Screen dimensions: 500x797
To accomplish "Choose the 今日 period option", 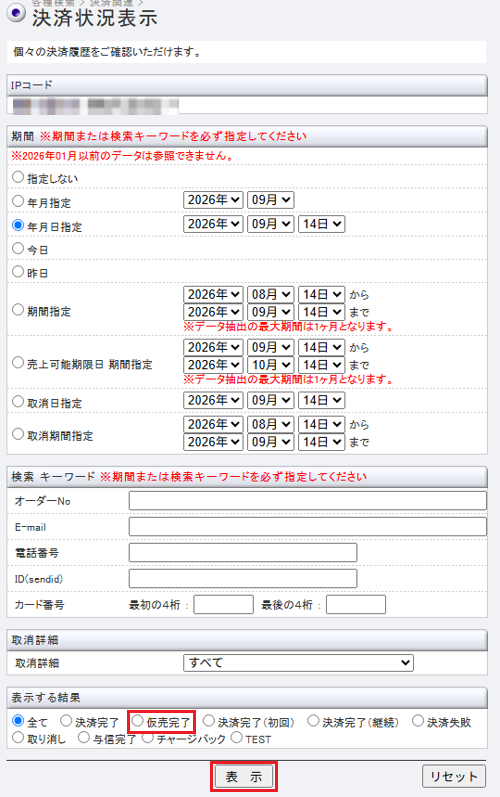I will point(18,248).
